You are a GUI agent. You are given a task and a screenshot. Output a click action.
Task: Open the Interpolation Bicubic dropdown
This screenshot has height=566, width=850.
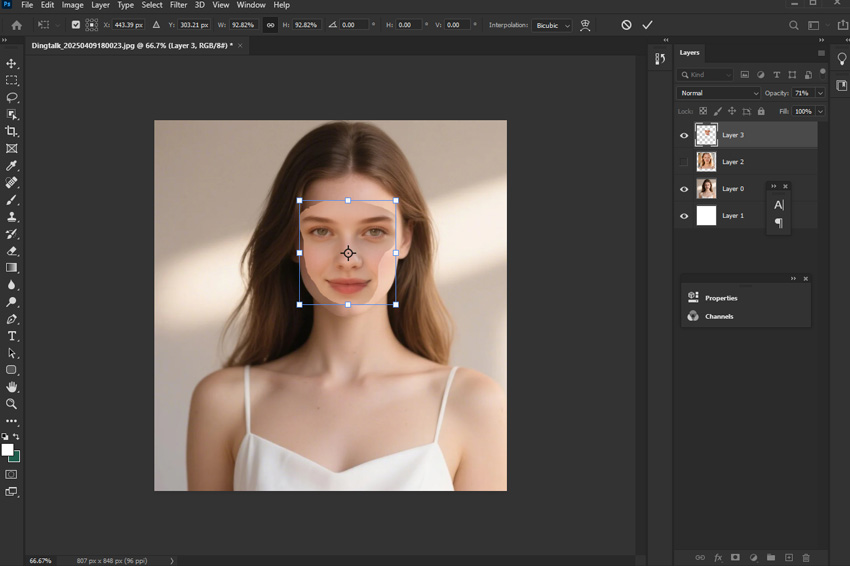pyautogui.click(x=552, y=25)
